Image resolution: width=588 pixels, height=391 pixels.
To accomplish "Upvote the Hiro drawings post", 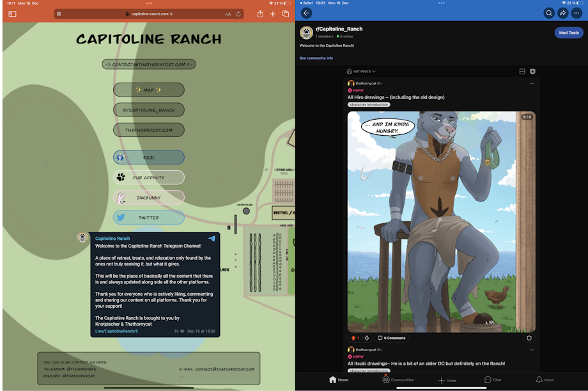I will 353,338.
